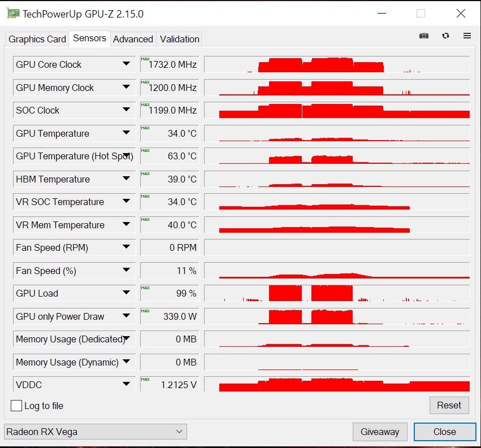The image size is (481, 448).
Task: Click the screenshot camera icon
Action: point(424,36)
